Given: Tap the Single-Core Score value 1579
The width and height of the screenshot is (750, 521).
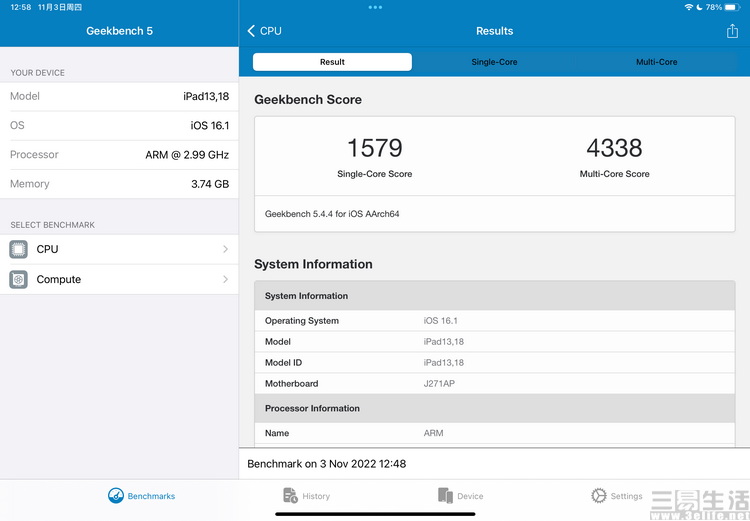Looking at the screenshot, I should [x=374, y=148].
